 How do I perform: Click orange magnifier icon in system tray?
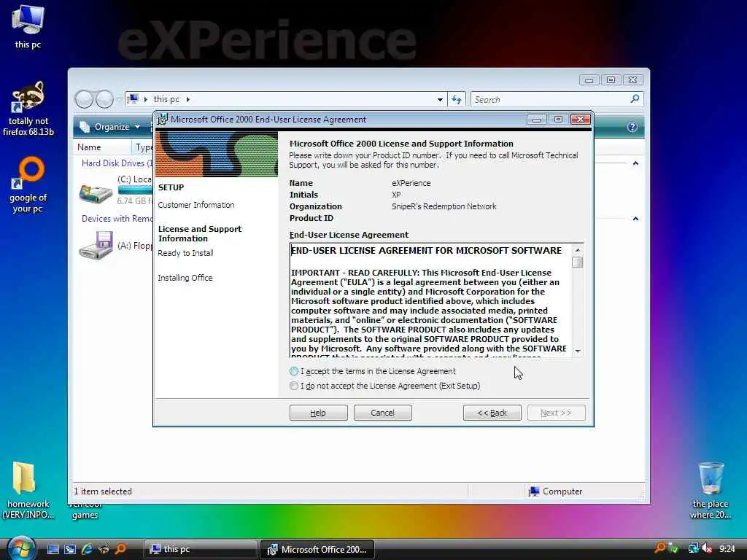tap(659, 548)
